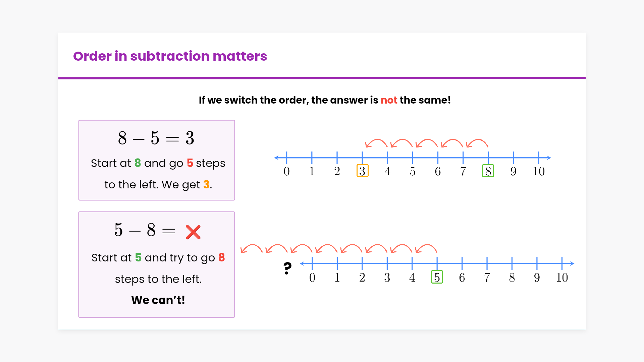
Task: Click the number 0 on the top number line
Action: pos(286,171)
